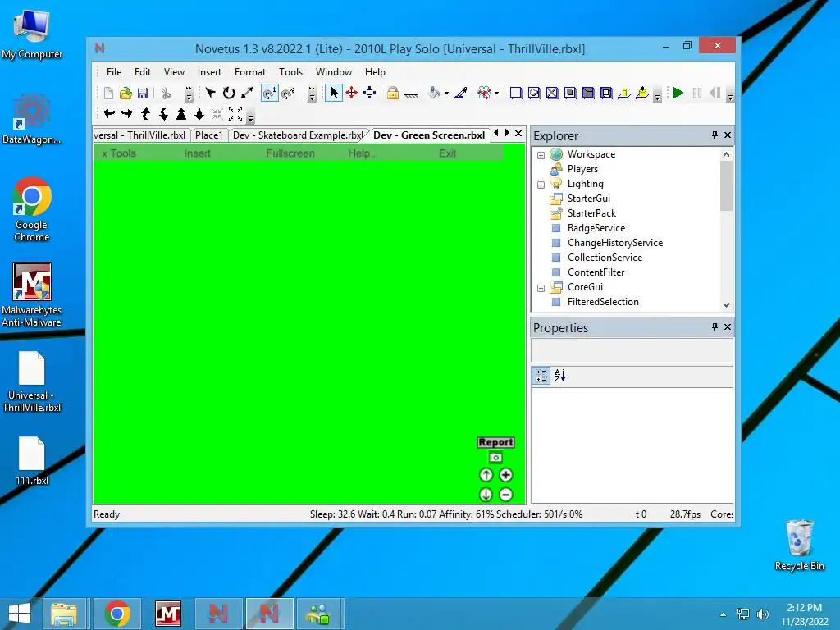Click the Explorer panel vertical scrollbar
The image size is (840, 630).
[x=726, y=230]
